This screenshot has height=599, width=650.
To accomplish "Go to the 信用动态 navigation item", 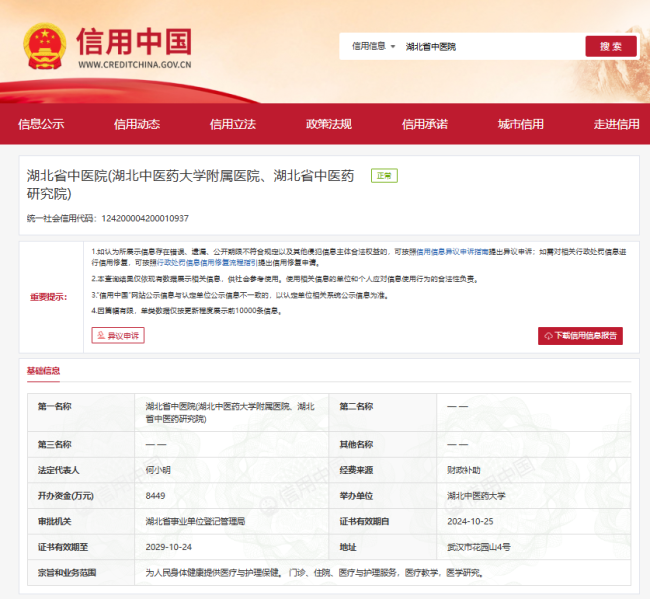I will (x=136, y=124).
